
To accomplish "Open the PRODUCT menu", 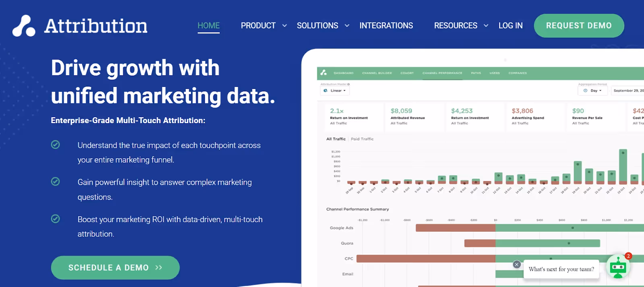I will coord(258,26).
